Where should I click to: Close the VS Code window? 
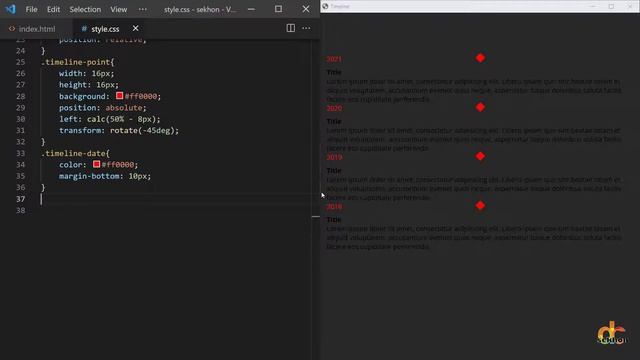(306, 9)
